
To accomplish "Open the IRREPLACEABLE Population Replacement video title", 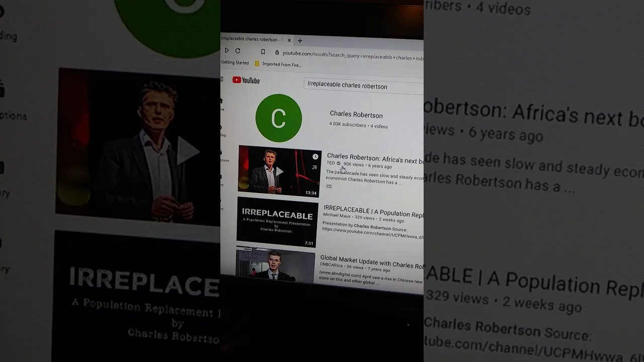I will 373,212.
